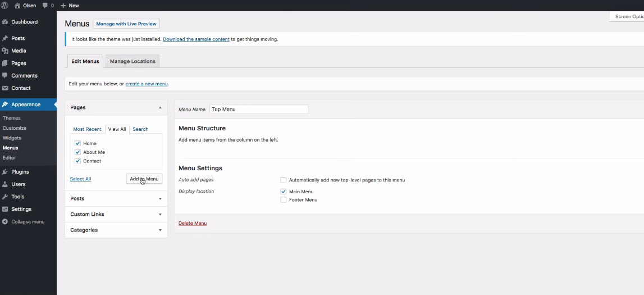Open the Themes submenu item
The image size is (644, 295).
pyautogui.click(x=12, y=119)
